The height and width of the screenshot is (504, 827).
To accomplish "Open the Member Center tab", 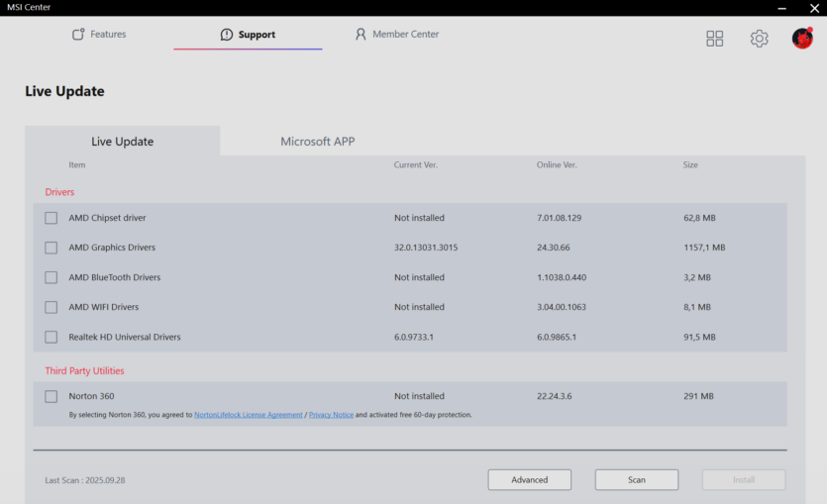I will (x=396, y=35).
